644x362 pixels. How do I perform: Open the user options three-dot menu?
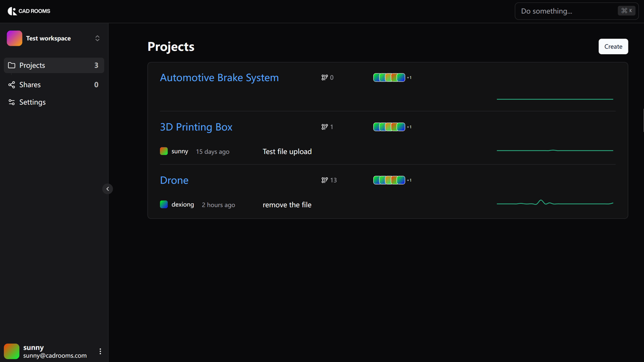click(100, 351)
